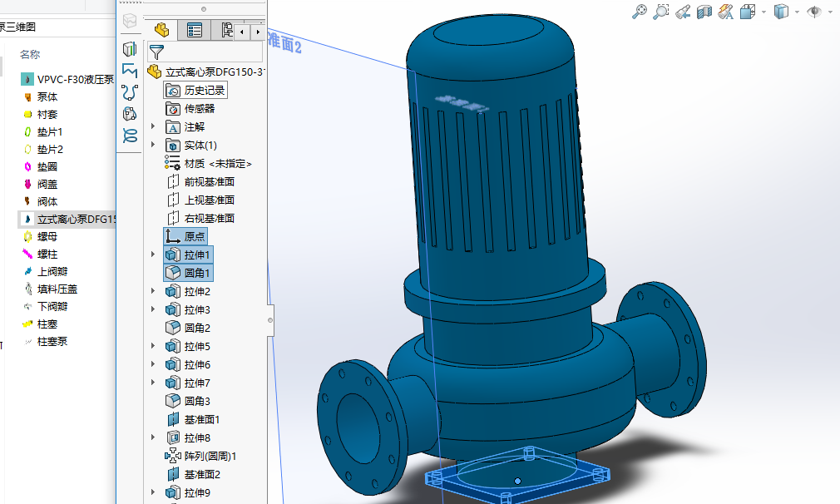The height and width of the screenshot is (504, 840).
Task: Switch to the FeatureManager design tree tab
Action: tap(162, 31)
